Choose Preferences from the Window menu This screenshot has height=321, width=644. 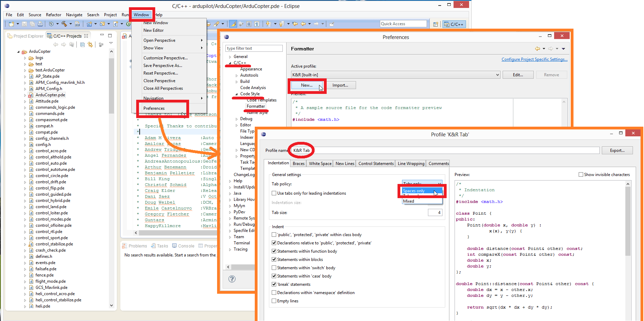(x=154, y=108)
